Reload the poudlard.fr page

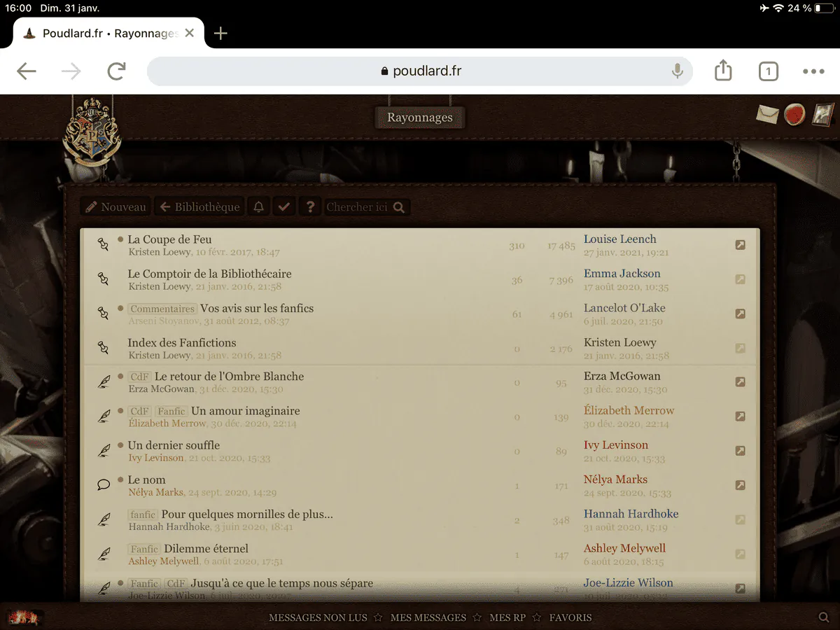(x=116, y=71)
